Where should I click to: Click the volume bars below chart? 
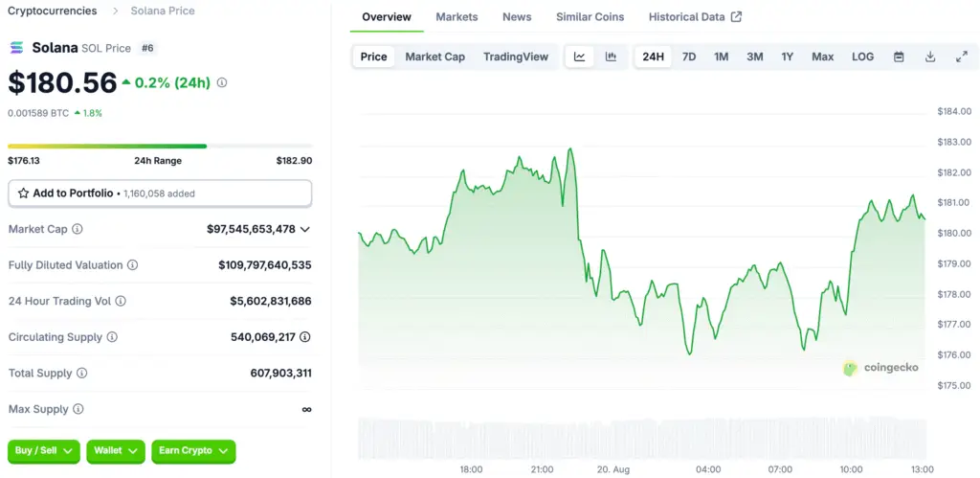[642, 438]
